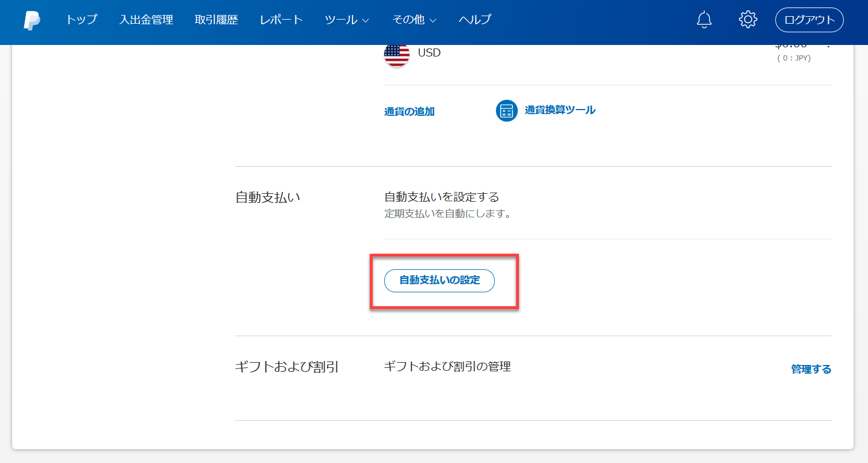Expand the その他 dropdown menu
Image resolution: width=868 pixels, height=463 pixels.
414,20
